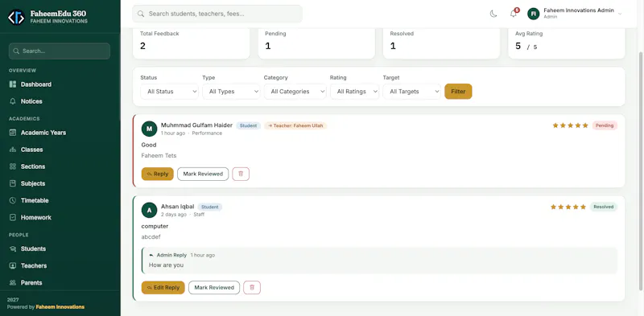Click the Homework icon in the sidebar

point(13,218)
